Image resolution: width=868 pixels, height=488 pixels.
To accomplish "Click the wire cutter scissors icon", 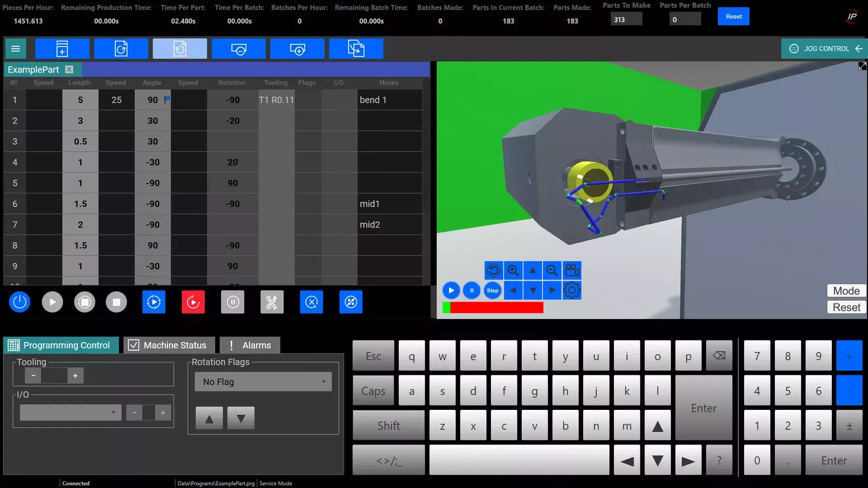I will pos(272,302).
